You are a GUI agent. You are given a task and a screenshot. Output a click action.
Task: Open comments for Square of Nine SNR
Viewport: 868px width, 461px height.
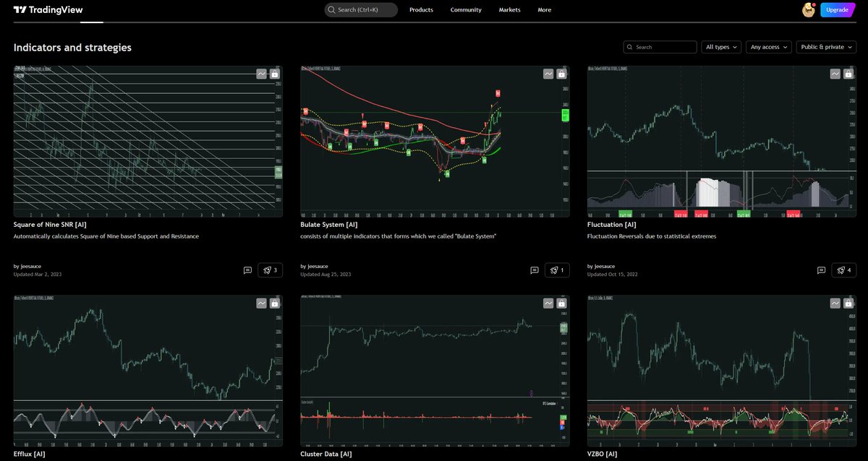247,270
